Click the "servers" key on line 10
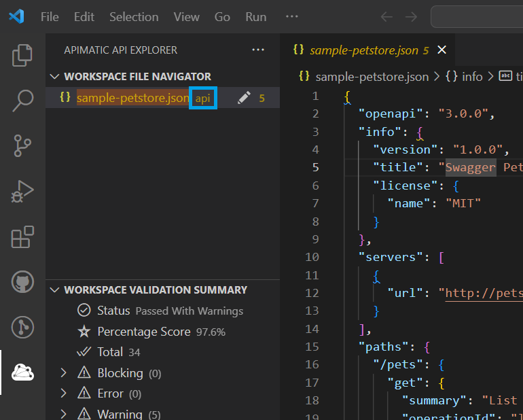This screenshot has height=420, width=523. [391, 257]
